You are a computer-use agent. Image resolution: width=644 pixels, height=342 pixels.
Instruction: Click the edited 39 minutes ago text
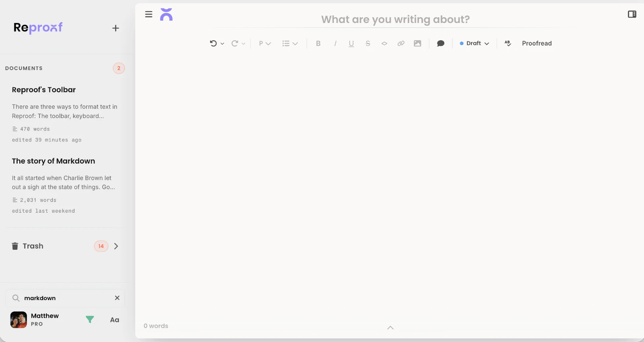pos(47,140)
